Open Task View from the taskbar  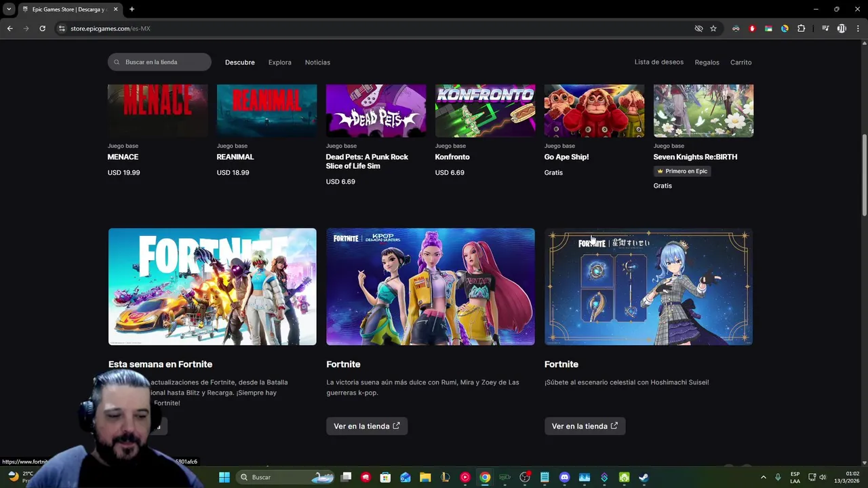346,477
